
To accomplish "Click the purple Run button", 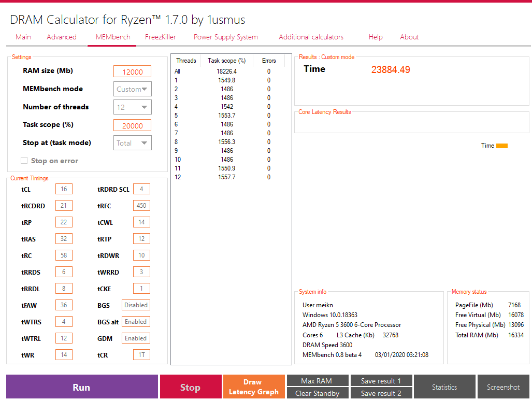I will (82, 387).
